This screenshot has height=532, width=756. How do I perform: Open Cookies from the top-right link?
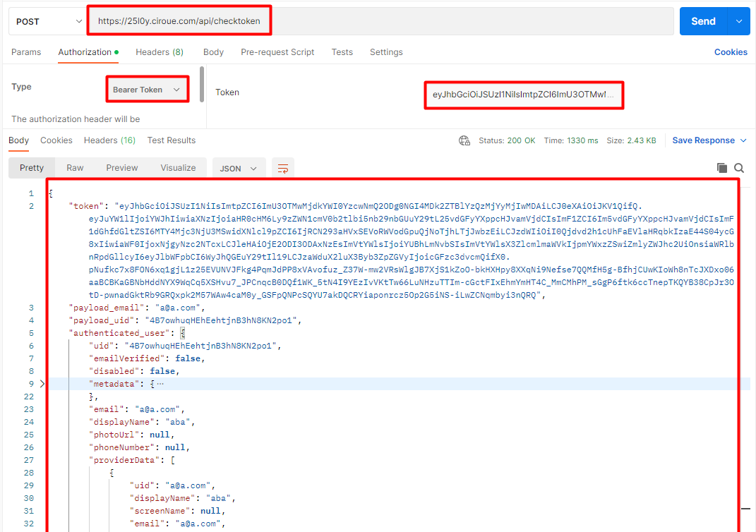(x=731, y=52)
